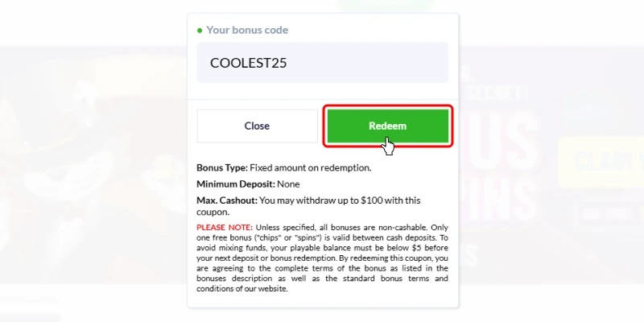This screenshot has height=322, width=644.
Task: Click the 'Fixed amount on redemption.' text
Action: [311, 167]
